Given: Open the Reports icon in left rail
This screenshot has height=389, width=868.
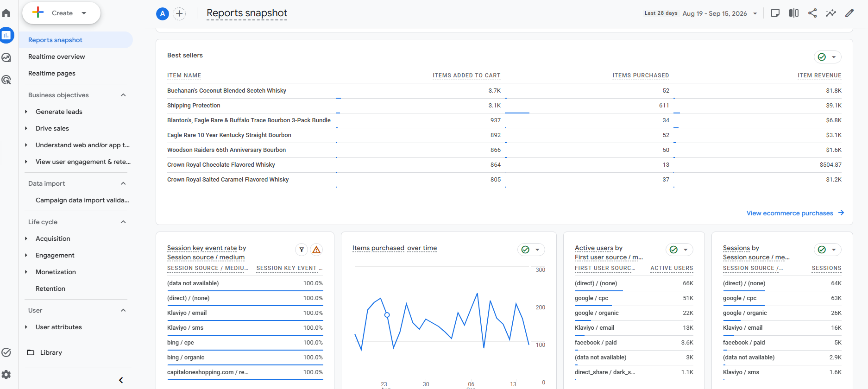Looking at the screenshot, I should click(x=6, y=35).
